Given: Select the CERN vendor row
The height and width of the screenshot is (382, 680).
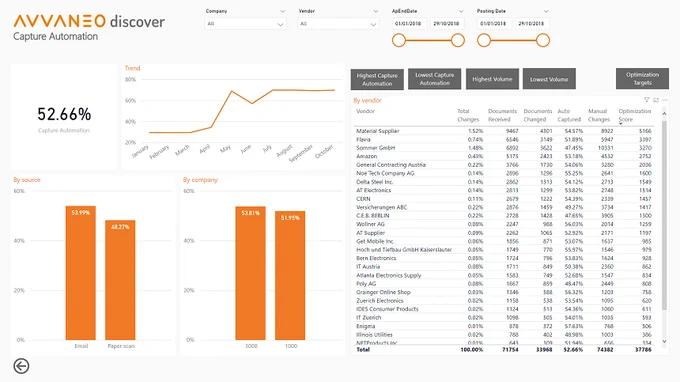Looking at the screenshot, I should [504, 199].
